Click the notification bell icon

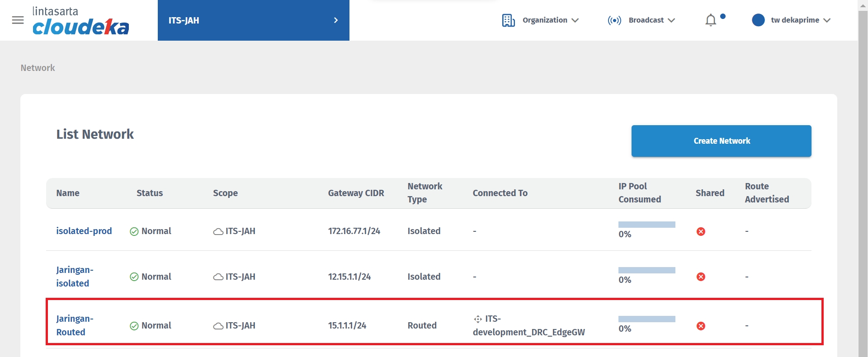[711, 20]
